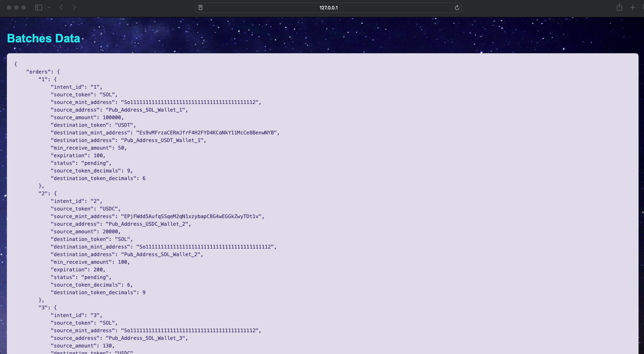Click the page icon in address bar
Screen dimensions: 644x354
click(201, 8)
